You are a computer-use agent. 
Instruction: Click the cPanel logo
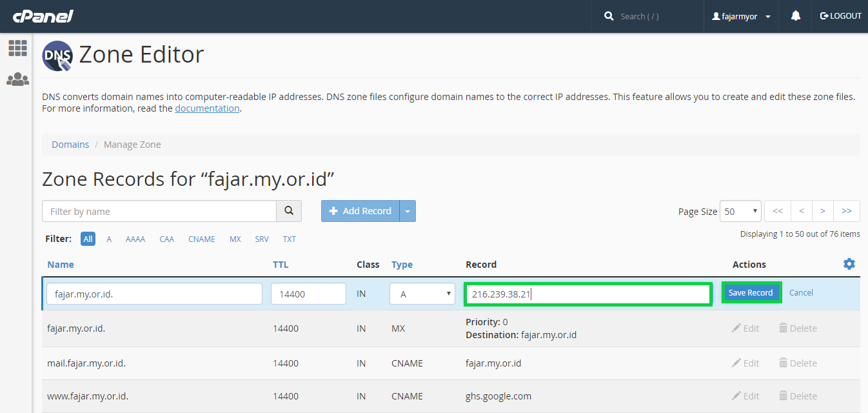tap(43, 16)
